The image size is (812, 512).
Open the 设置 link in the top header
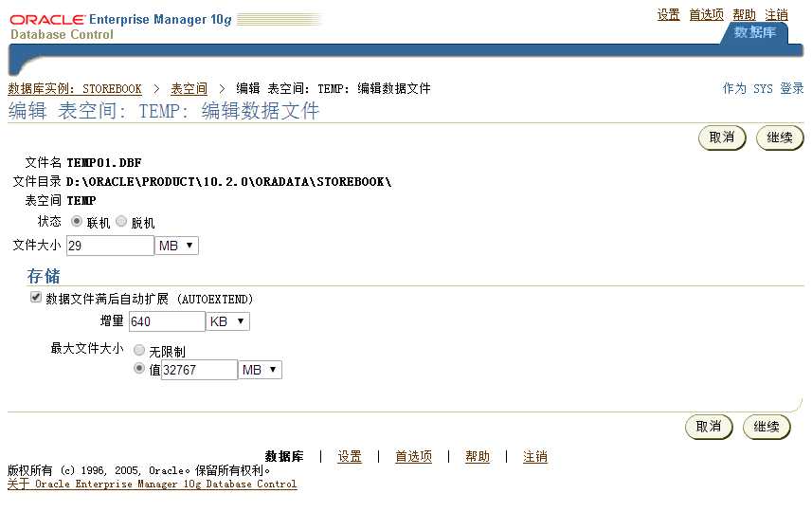668,15
